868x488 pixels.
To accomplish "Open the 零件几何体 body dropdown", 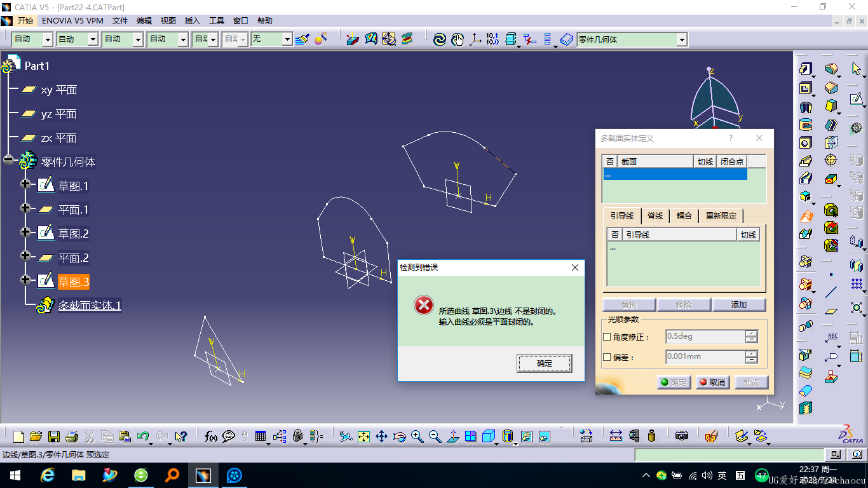I will tap(682, 39).
